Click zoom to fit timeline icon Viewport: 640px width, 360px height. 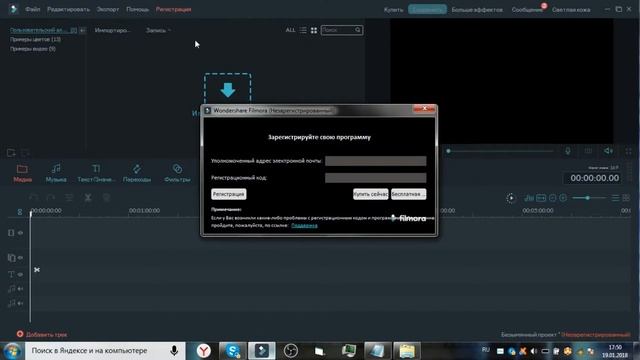click(541, 198)
